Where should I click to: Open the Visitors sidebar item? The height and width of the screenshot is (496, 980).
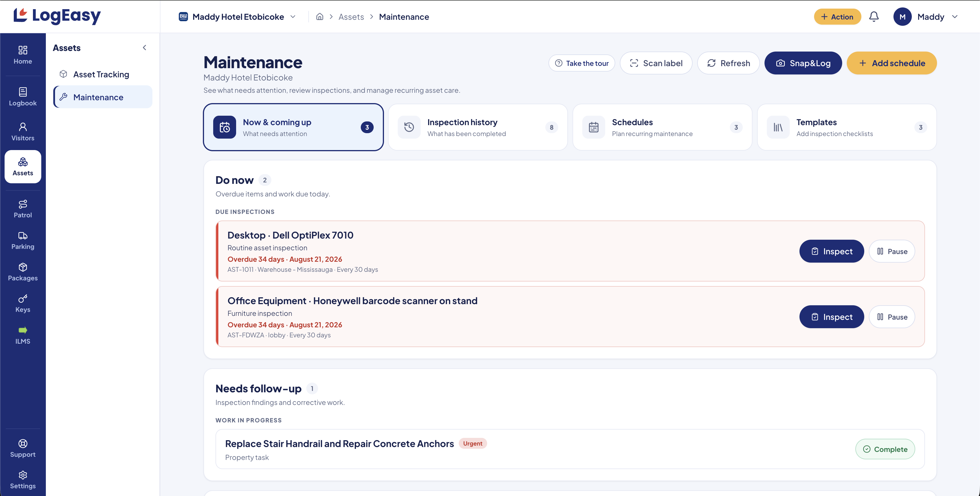pyautogui.click(x=23, y=131)
